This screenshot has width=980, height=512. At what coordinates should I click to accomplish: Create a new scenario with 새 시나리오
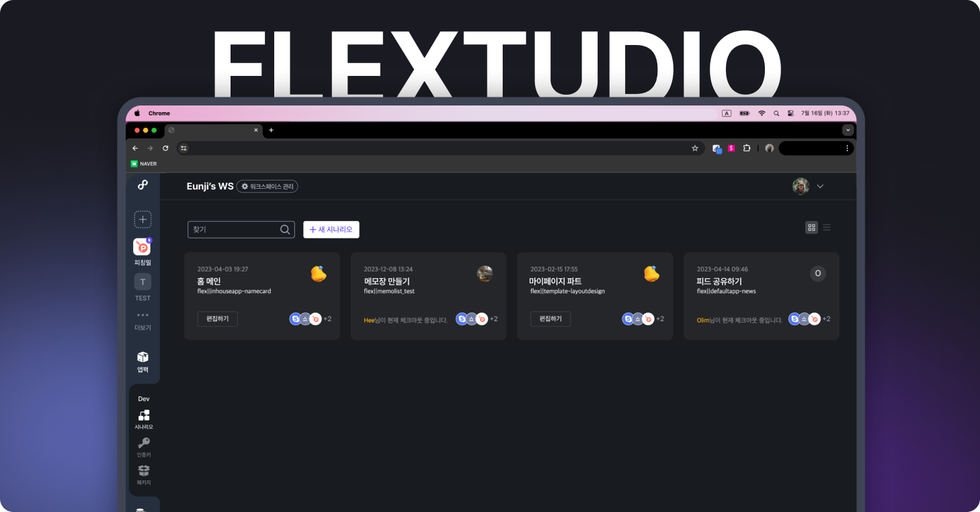pyautogui.click(x=331, y=230)
